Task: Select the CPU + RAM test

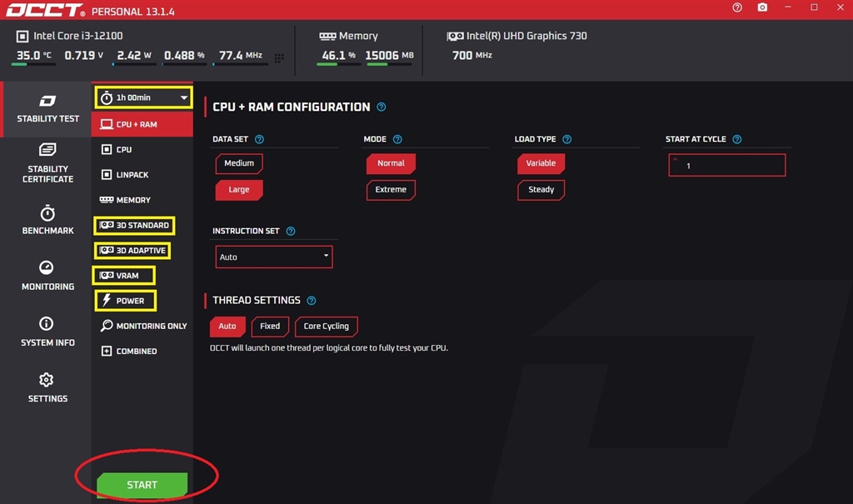Action: point(142,124)
